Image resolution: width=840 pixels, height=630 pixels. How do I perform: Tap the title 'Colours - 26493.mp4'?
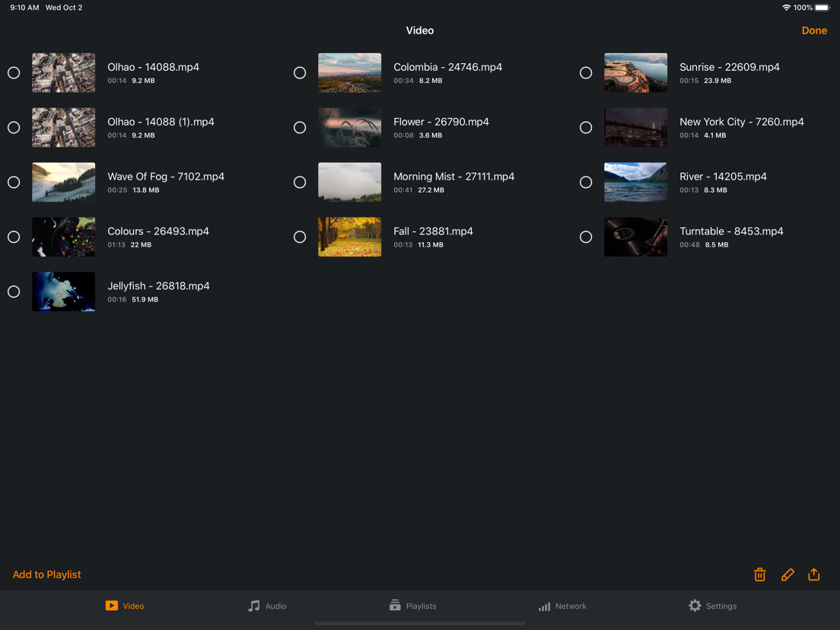coord(158,231)
